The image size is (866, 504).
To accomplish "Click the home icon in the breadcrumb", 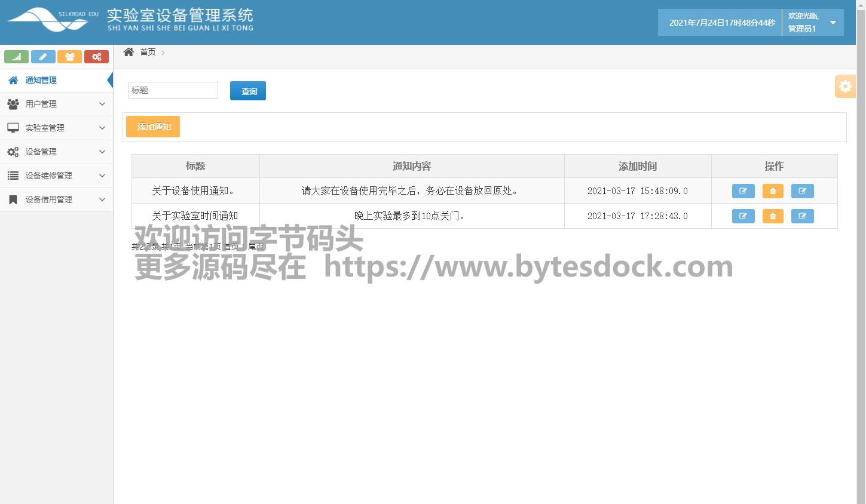I will [x=128, y=52].
